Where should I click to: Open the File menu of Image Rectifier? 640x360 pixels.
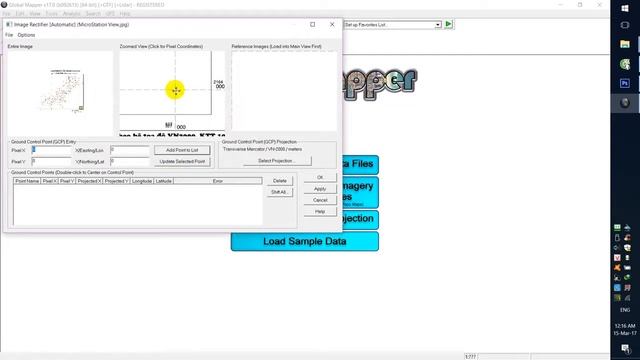coord(9,35)
